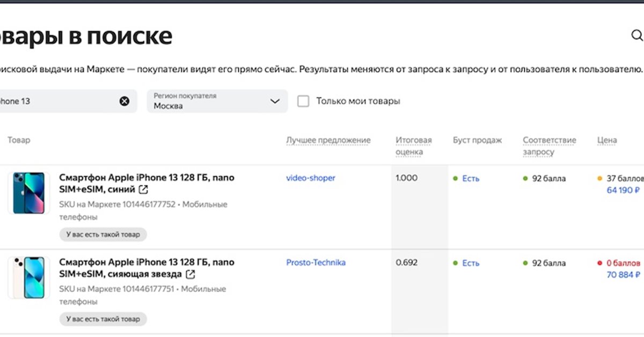Open external link icon for blue iPhone 13
Viewport: 644px width, 337px height.
tap(143, 189)
